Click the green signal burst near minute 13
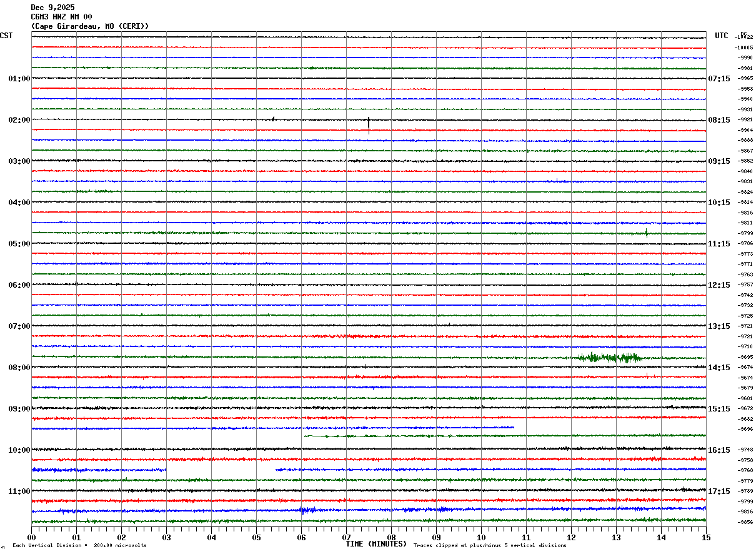Viewport: 756px width, 554px height. point(610,358)
